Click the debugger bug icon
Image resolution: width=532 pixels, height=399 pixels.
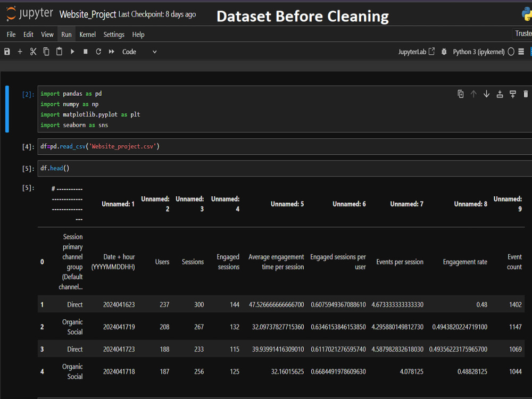pyautogui.click(x=444, y=52)
